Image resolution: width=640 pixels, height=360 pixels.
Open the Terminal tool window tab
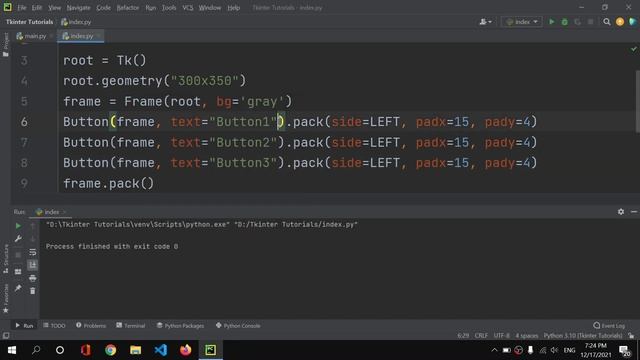131,325
